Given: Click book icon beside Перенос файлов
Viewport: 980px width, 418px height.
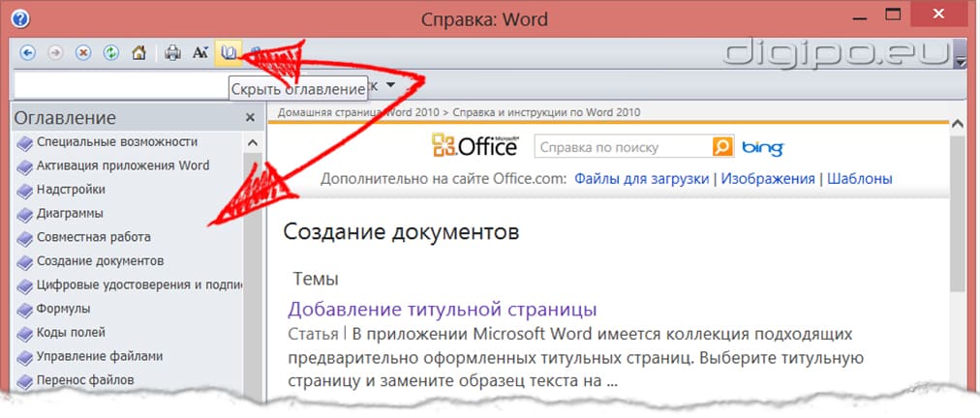Looking at the screenshot, I should click(24, 381).
